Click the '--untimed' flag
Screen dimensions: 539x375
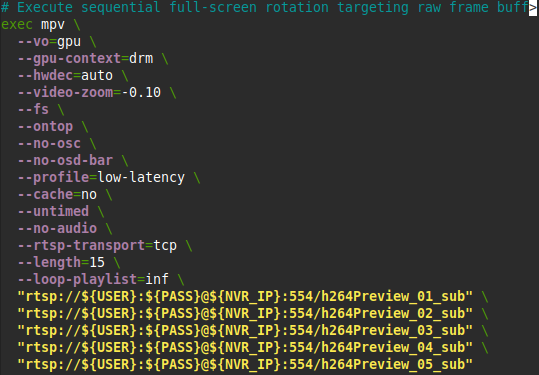[x=53, y=211]
